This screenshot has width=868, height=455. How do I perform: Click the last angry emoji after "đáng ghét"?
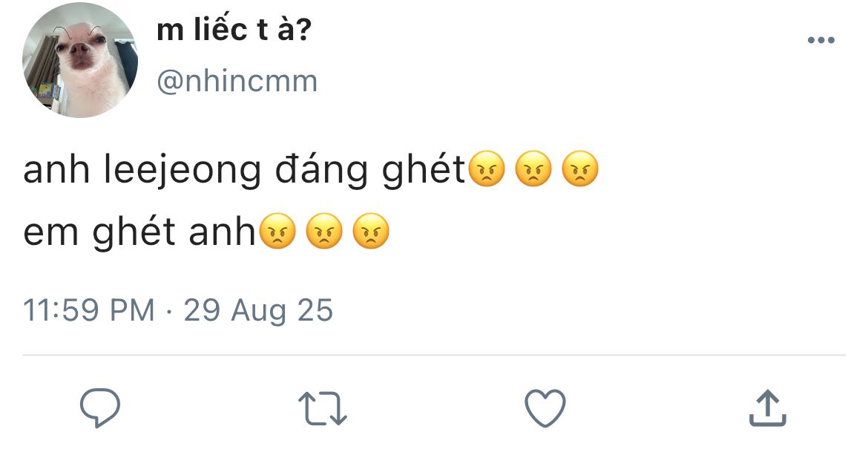pos(579,170)
